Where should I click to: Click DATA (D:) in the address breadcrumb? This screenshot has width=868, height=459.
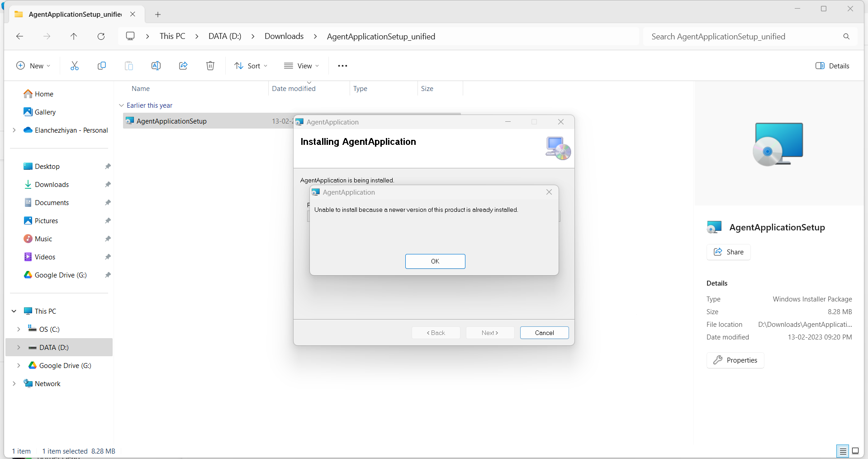[x=225, y=36]
